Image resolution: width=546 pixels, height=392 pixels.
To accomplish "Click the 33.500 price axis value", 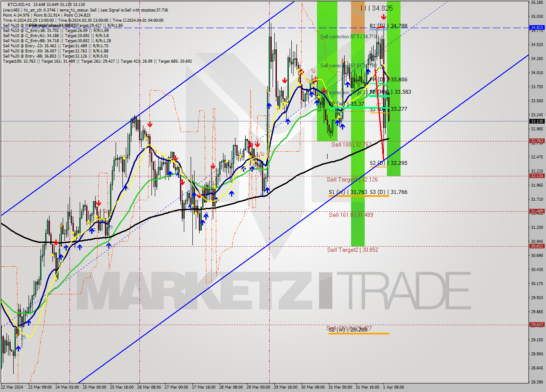I will tap(537, 101).
